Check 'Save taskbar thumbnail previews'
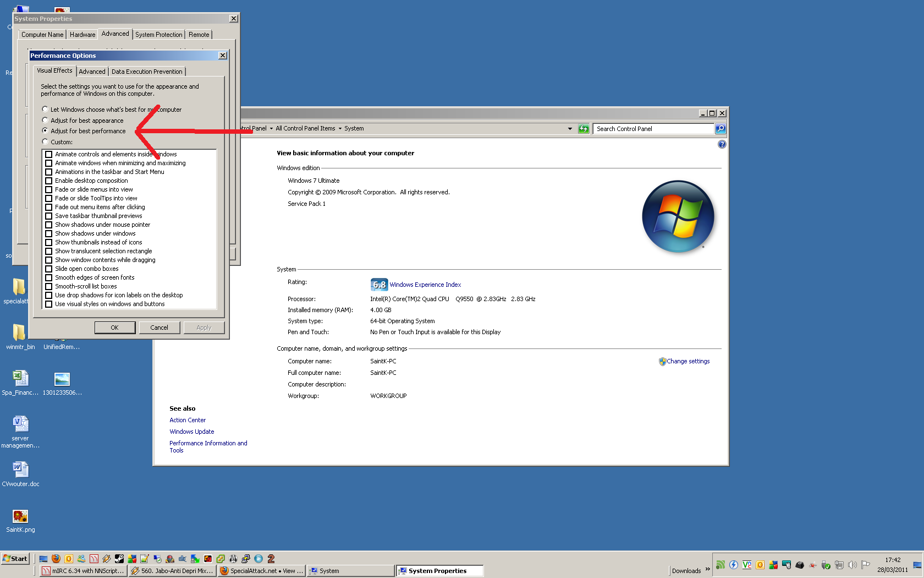 [48, 216]
